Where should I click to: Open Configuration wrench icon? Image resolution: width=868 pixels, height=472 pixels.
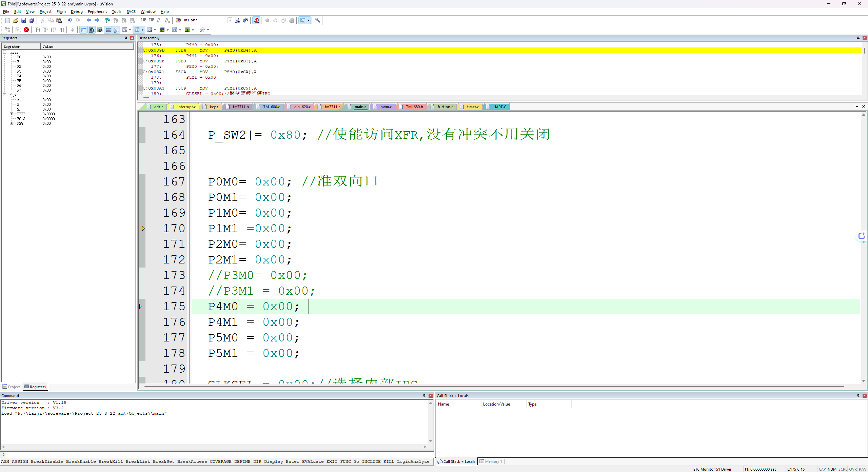tap(318, 20)
